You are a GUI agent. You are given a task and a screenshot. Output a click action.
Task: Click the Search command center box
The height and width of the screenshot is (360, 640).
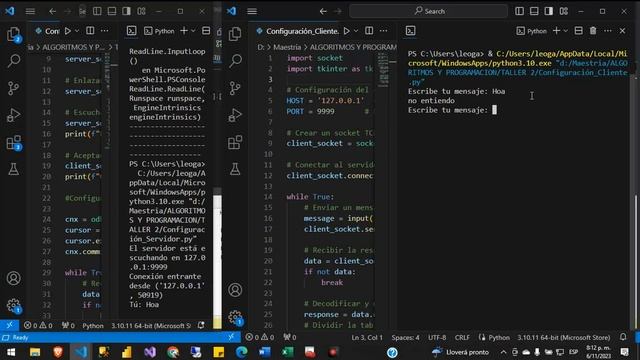coord(429,11)
